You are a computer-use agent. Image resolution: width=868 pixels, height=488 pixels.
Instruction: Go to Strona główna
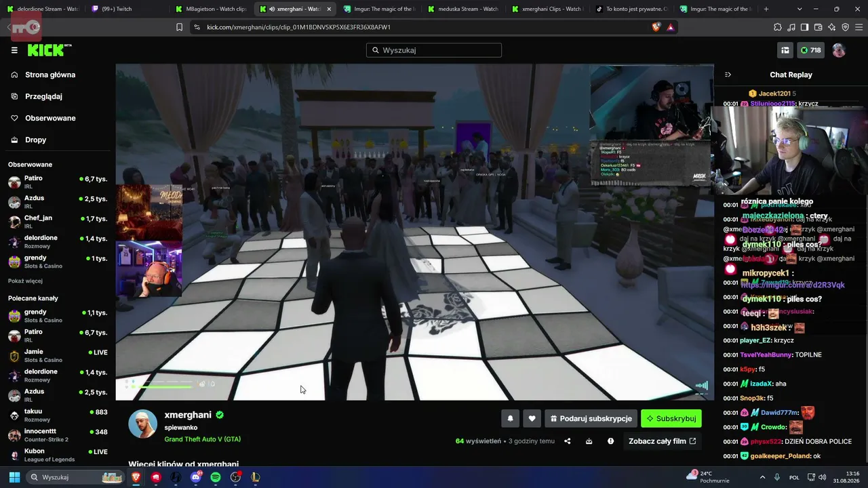(x=50, y=75)
